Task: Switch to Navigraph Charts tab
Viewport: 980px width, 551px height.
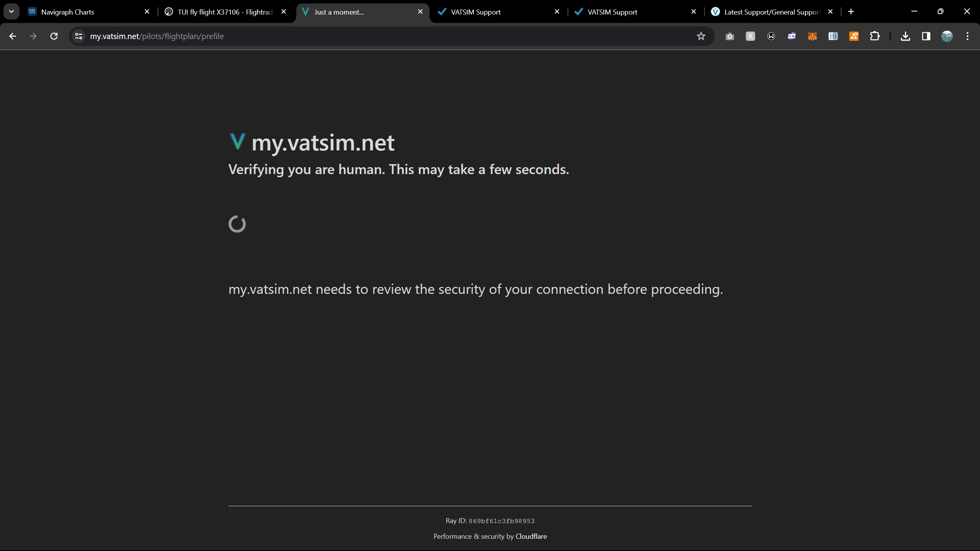Action: point(68,12)
